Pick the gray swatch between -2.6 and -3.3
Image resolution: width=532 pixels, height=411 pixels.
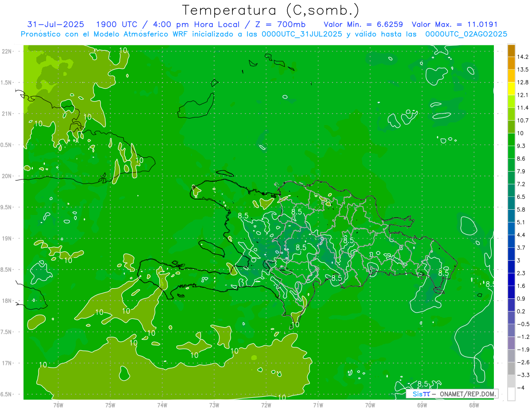coord(511,369)
